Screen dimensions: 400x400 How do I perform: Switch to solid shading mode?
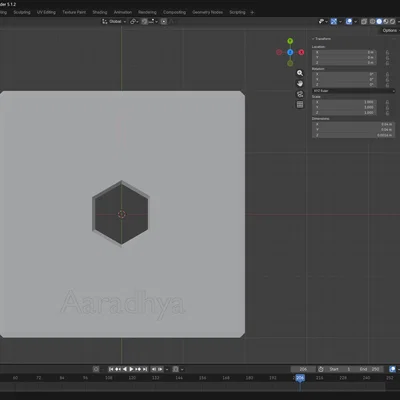coord(379,21)
